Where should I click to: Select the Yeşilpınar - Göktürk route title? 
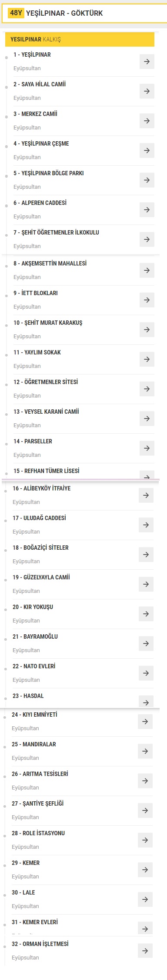pos(64,13)
